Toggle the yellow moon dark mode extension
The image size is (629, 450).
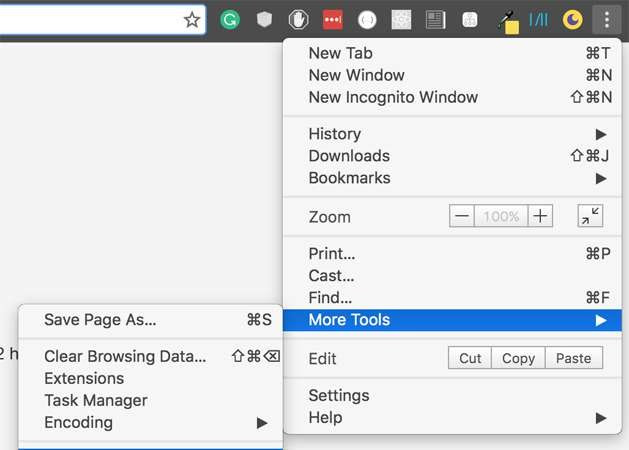[572, 20]
